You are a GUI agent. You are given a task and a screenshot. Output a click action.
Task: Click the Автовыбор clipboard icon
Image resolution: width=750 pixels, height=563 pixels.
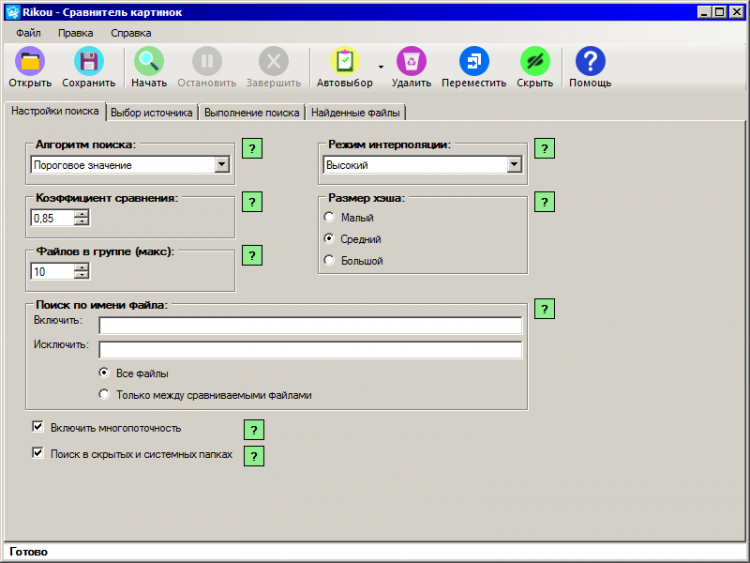click(x=344, y=61)
